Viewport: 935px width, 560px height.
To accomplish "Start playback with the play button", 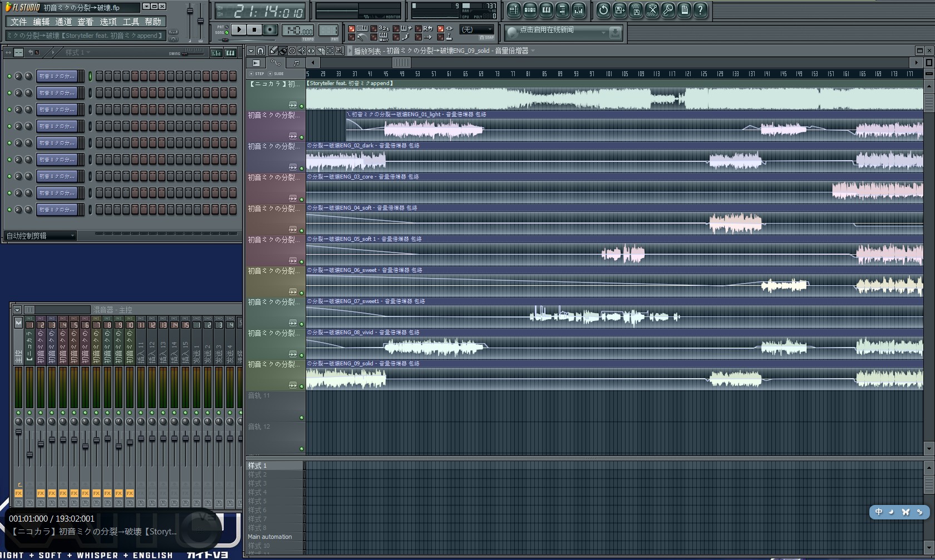I will click(x=239, y=29).
